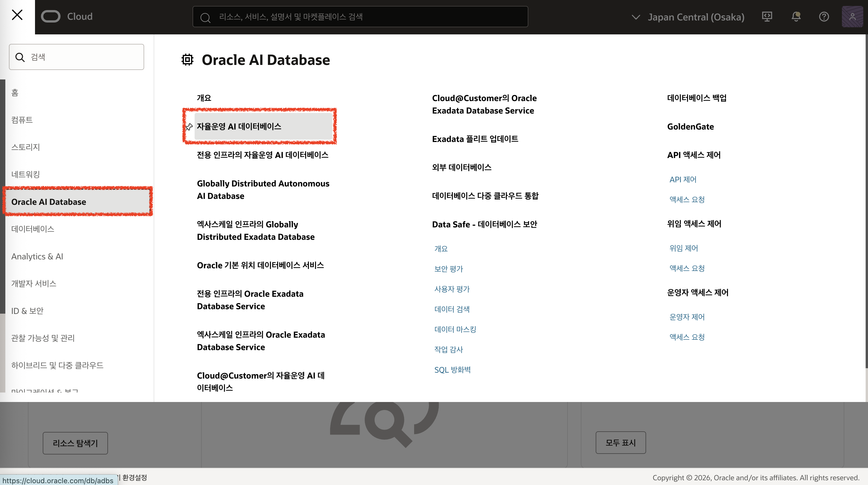Click the magnifier icon in top search bar
Image resolution: width=868 pixels, height=485 pixels.
click(205, 17)
